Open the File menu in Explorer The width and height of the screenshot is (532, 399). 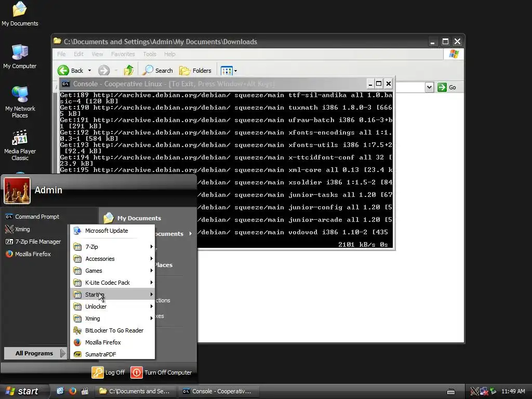[x=61, y=54]
